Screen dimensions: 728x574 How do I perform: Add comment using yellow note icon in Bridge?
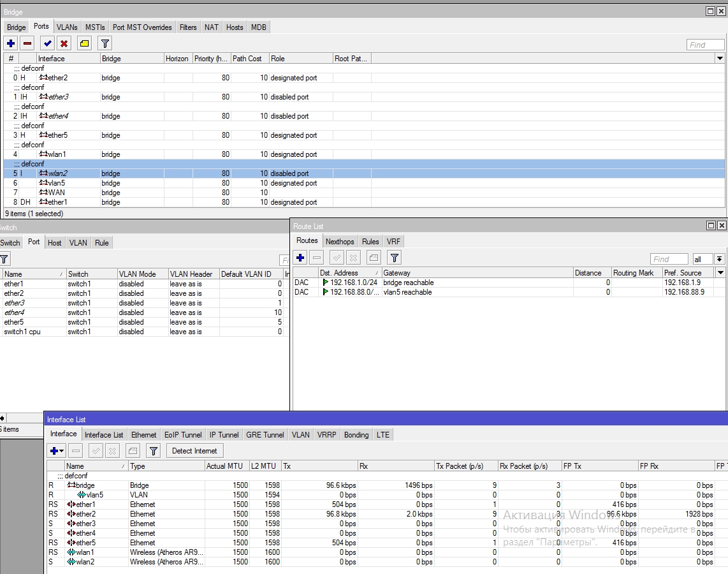pyautogui.click(x=85, y=43)
